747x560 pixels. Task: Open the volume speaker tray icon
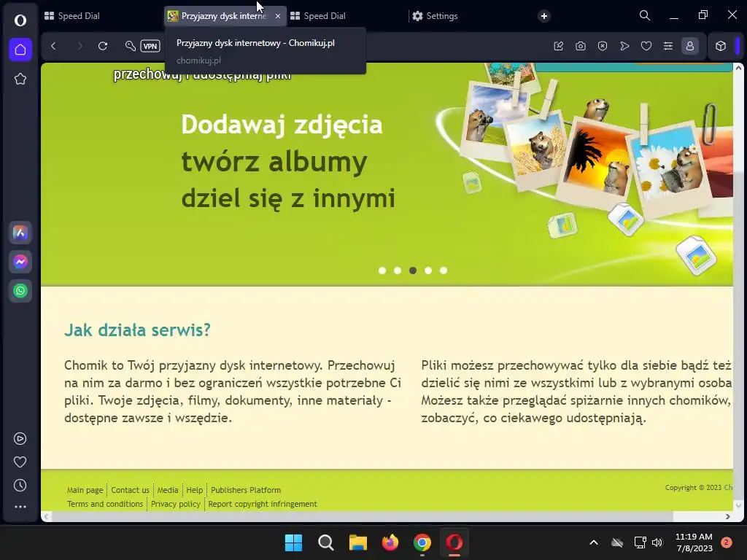(657, 542)
